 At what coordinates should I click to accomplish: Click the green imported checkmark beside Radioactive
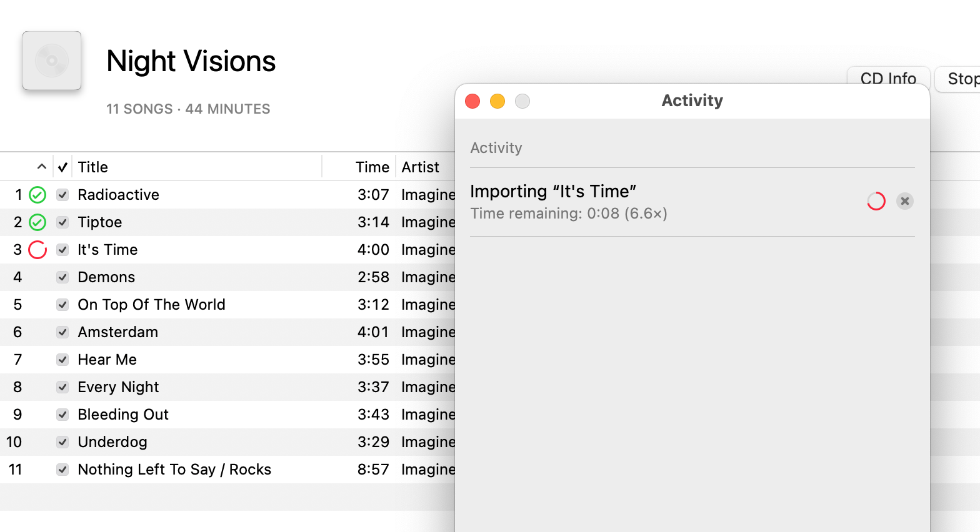pyautogui.click(x=37, y=195)
